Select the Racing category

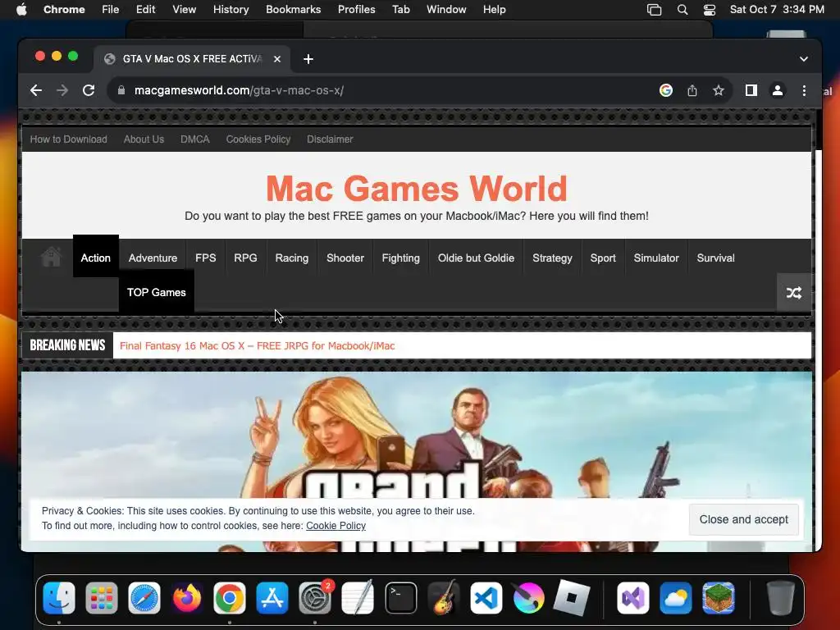pos(292,258)
